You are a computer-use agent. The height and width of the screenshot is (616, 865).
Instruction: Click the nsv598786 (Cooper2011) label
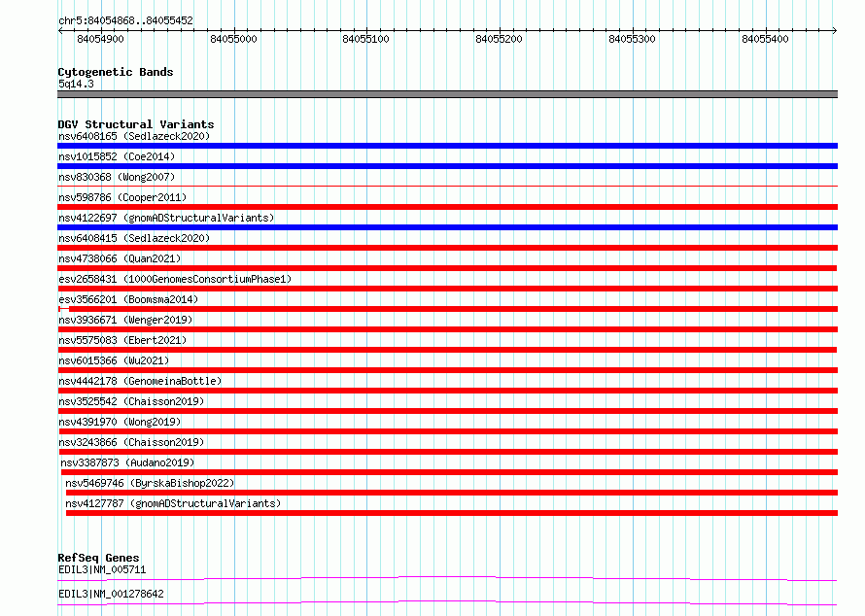122,197
